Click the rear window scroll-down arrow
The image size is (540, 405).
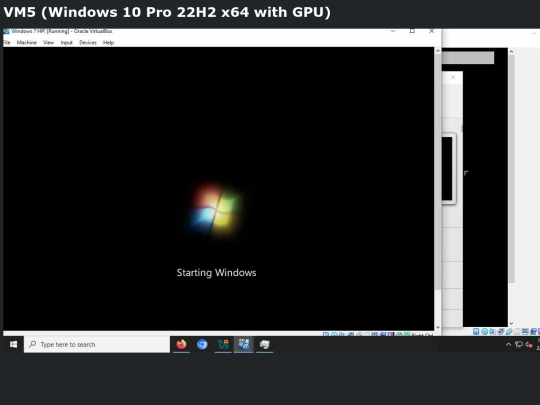[x=511, y=323]
